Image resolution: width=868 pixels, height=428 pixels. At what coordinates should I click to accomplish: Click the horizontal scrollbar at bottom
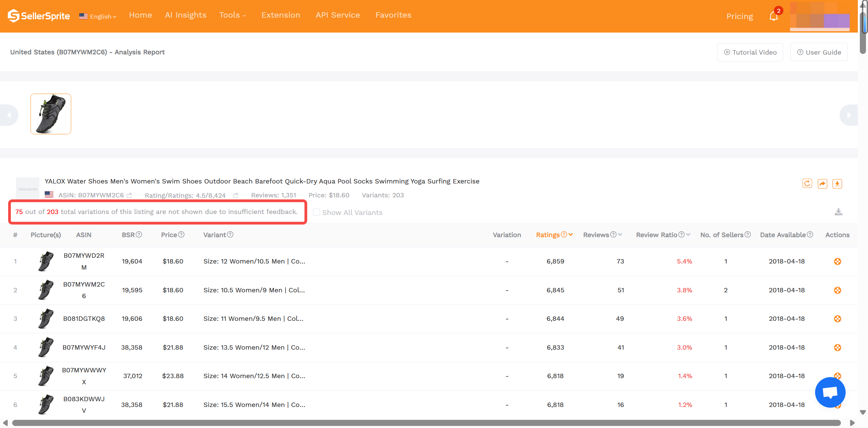pyautogui.click(x=426, y=423)
